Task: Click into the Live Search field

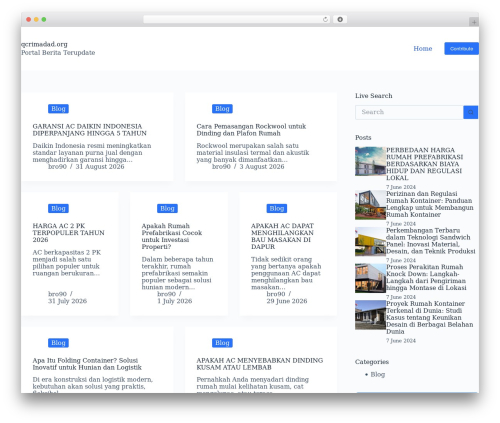Action: pyautogui.click(x=409, y=112)
